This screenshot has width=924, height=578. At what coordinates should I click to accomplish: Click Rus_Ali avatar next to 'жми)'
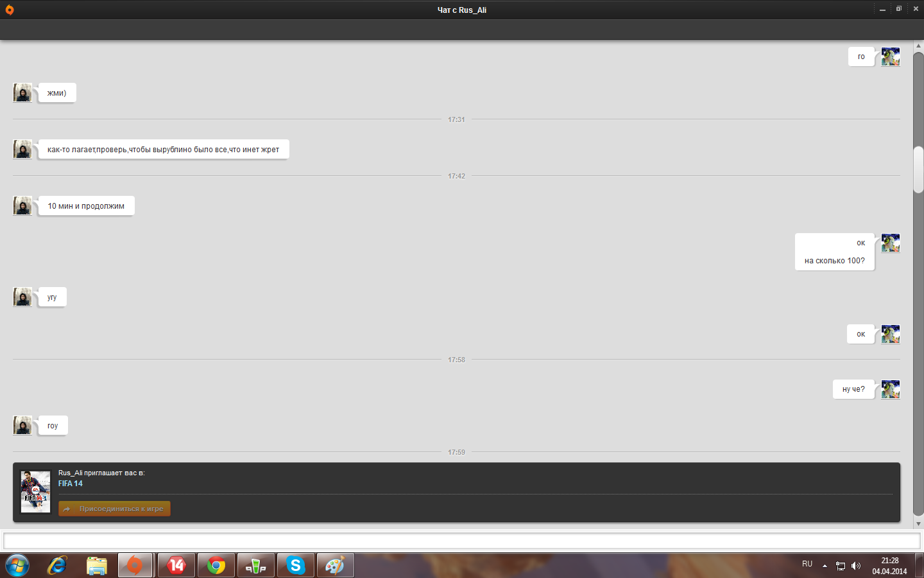[22, 92]
